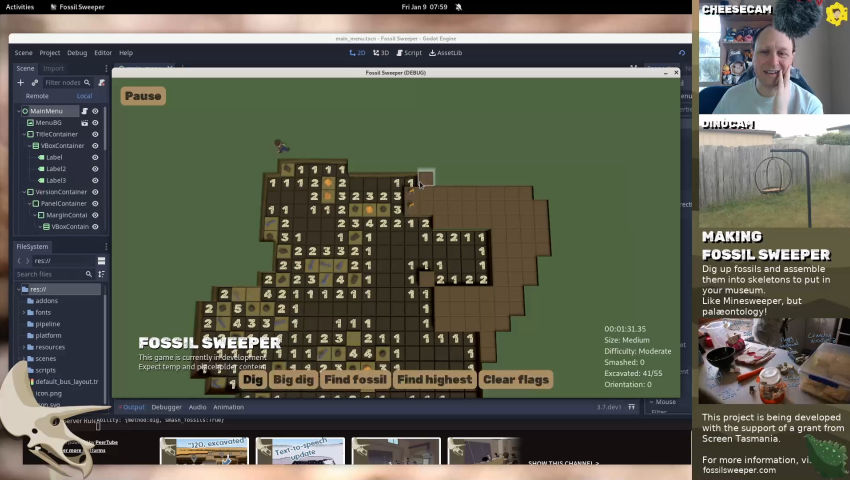Collapse the PanelContainer node

tap(30, 203)
